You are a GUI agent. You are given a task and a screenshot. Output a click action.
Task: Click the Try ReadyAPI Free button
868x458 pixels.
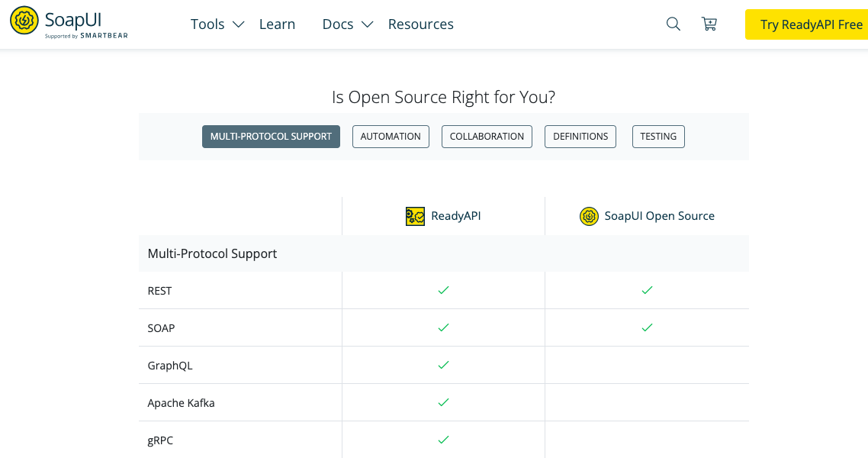point(810,24)
